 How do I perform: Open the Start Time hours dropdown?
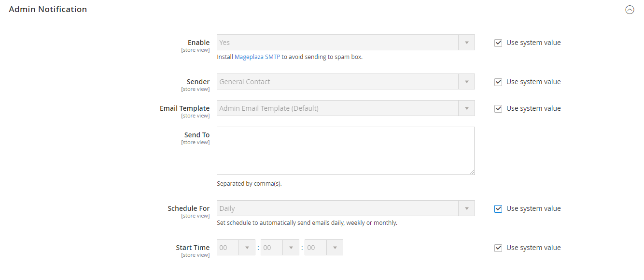pos(236,248)
